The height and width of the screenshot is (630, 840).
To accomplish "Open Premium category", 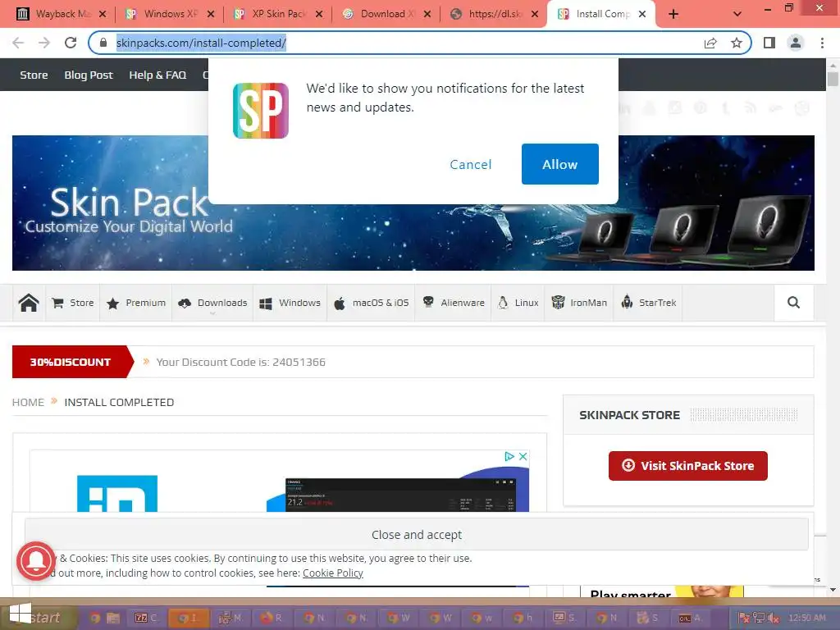I will pos(136,303).
